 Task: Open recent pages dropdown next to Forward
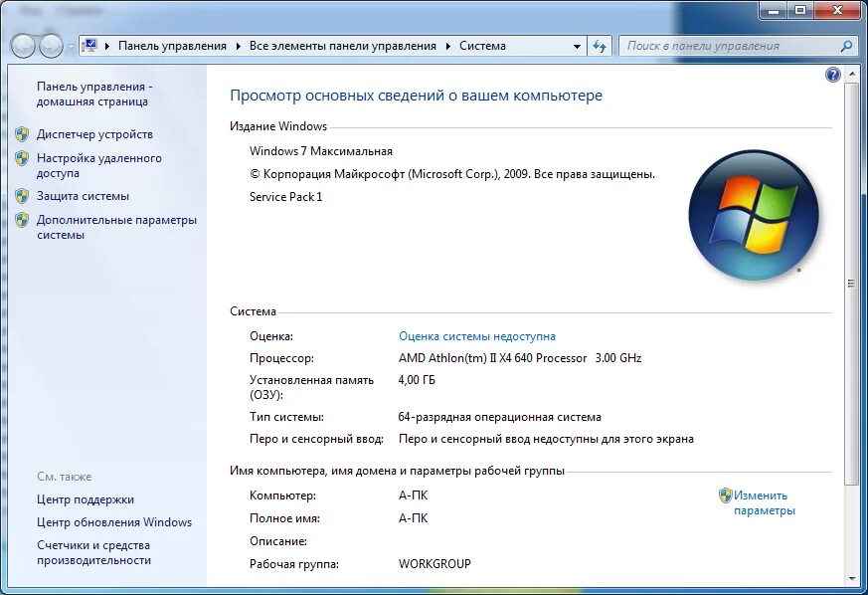[71, 47]
